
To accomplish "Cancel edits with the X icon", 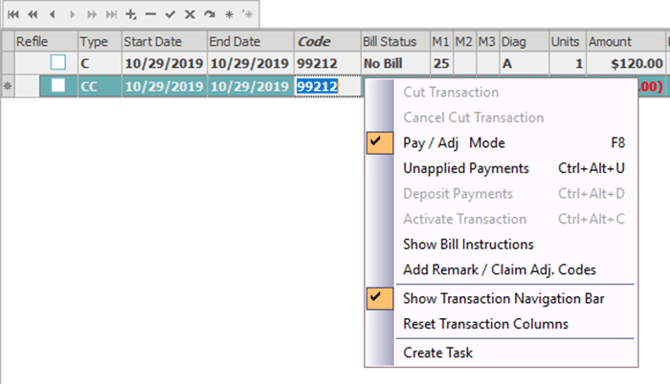I will tap(190, 15).
